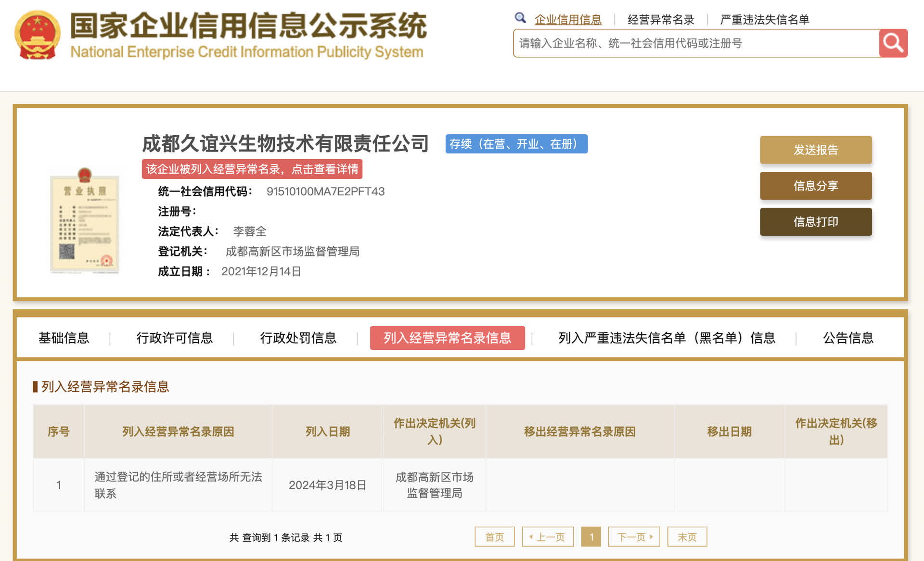Viewport: 924px width, 561px height.
Task: Select the 经营异常名录 search category
Action: click(661, 20)
